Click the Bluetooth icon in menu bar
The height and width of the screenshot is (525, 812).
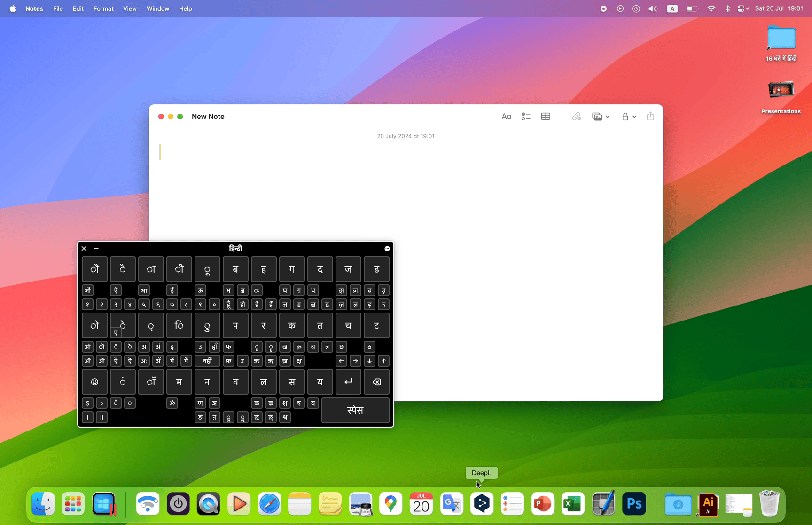(x=727, y=8)
